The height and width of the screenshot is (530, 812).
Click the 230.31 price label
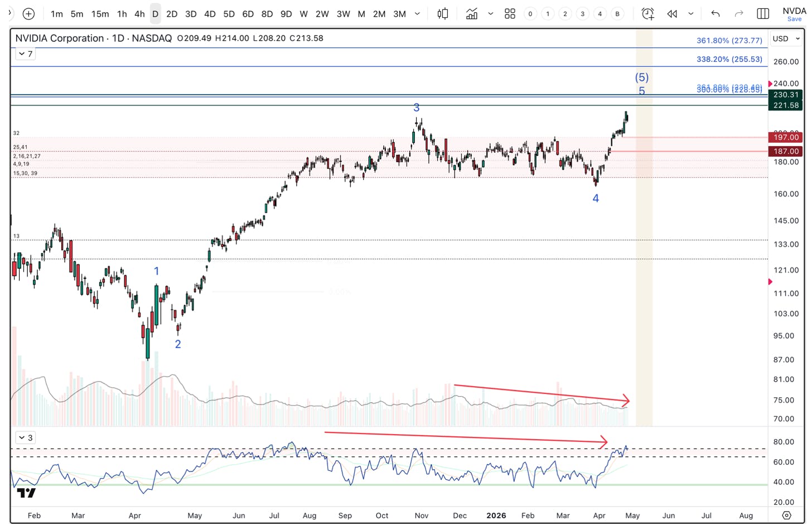[x=786, y=95]
